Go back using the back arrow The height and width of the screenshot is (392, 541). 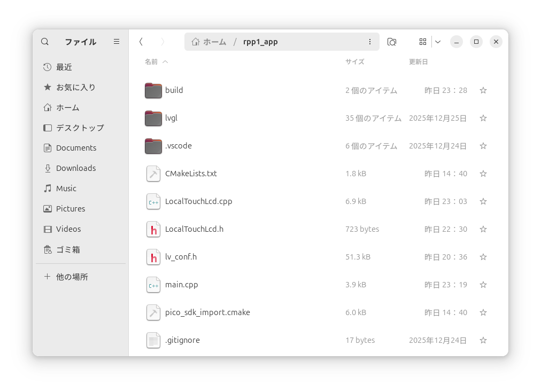141,41
